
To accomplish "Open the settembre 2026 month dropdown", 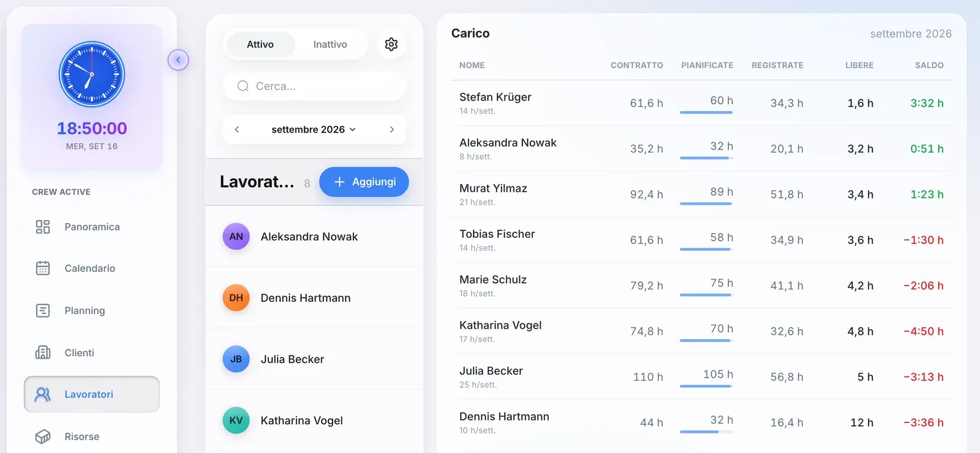I will (x=314, y=129).
